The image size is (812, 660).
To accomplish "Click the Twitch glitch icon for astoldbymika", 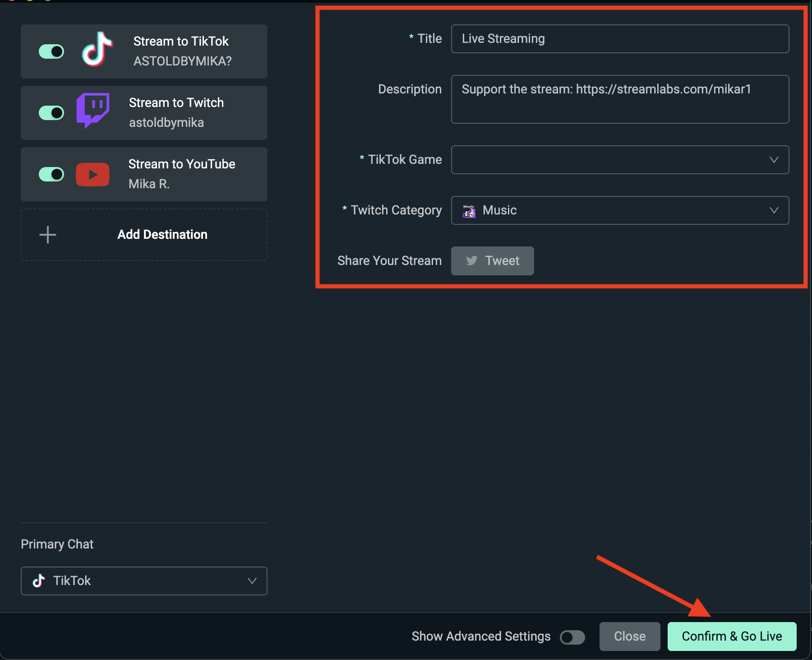I will point(92,112).
